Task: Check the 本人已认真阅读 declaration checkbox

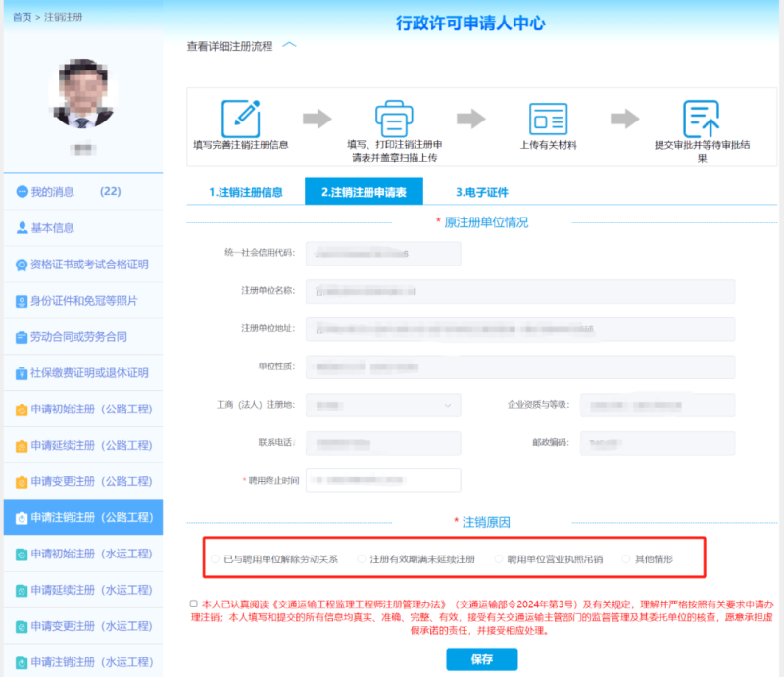Action: [x=194, y=604]
